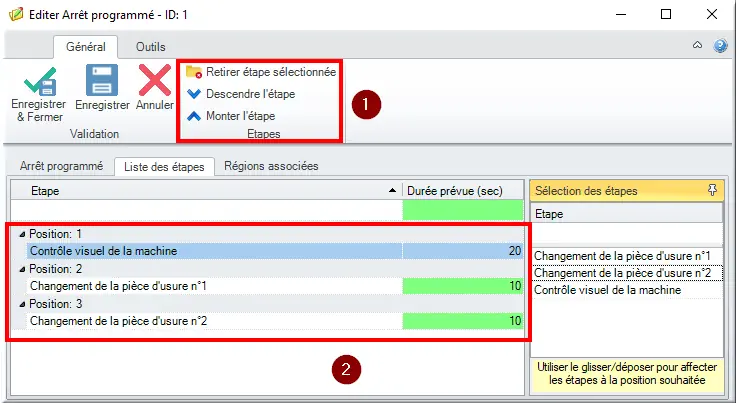Switch to the Général ribbon tab

[85, 47]
